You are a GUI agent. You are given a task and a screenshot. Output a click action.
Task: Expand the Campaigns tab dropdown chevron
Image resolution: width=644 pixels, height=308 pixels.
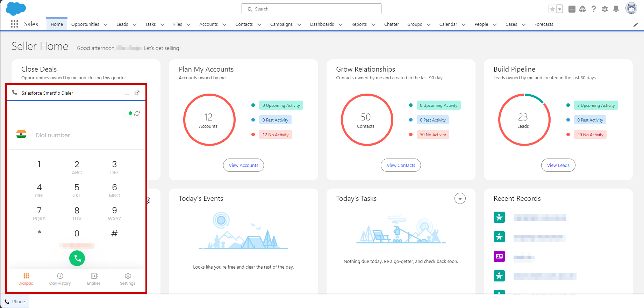(x=299, y=24)
